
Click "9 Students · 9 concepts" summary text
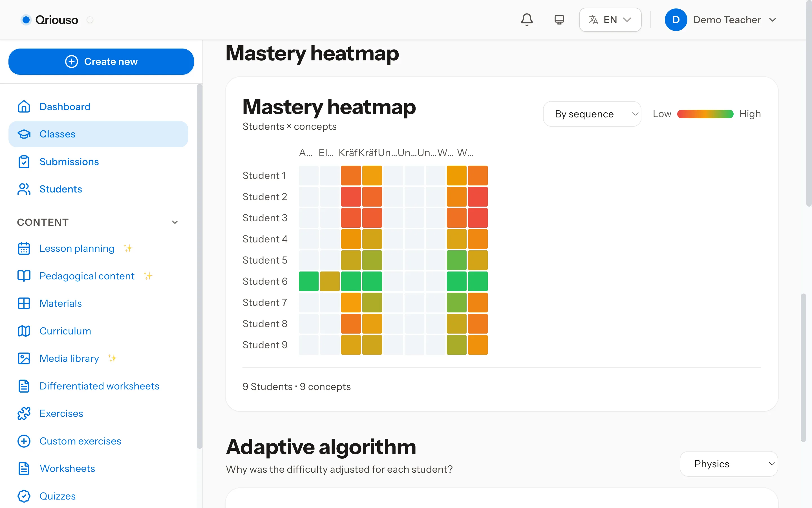click(297, 387)
